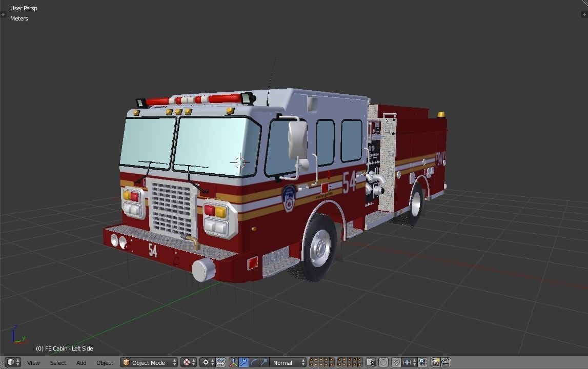The width and height of the screenshot is (588, 369).
Task: Toggle snap during transform magnet
Action: point(396,362)
